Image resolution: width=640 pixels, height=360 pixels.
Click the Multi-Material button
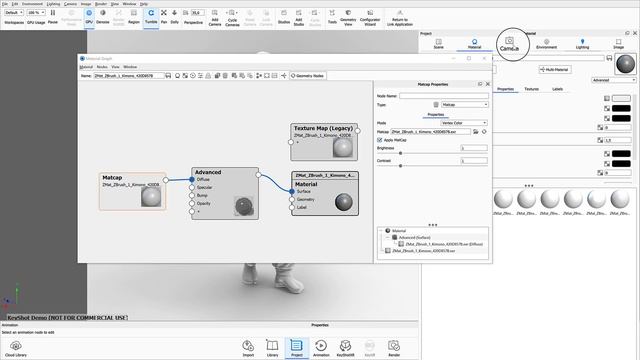555,70
